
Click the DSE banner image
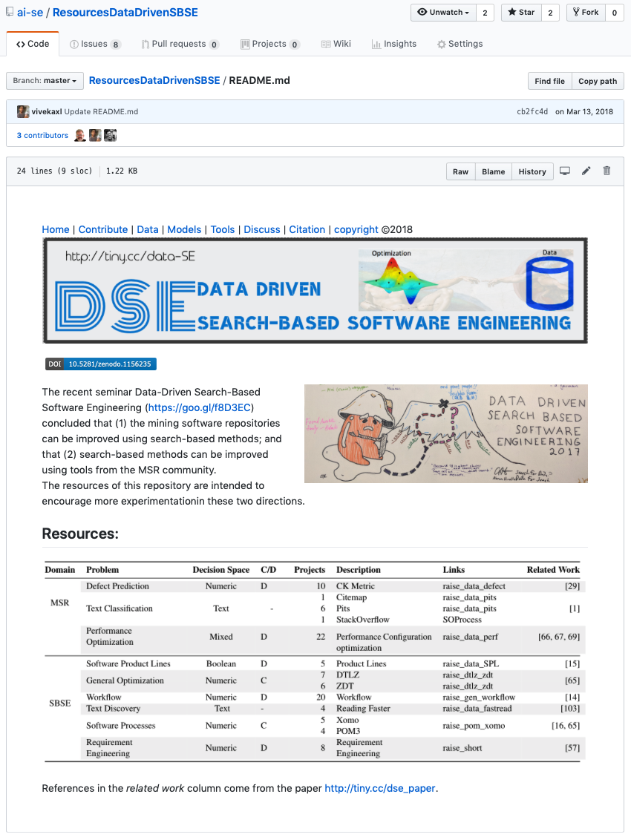(x=315, y=290)
